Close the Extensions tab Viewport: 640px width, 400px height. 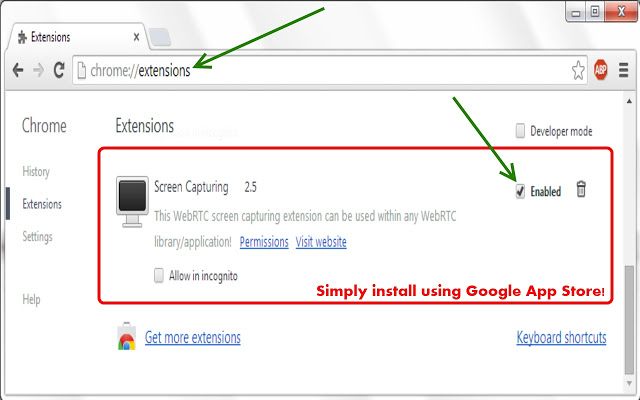point(136,37)
